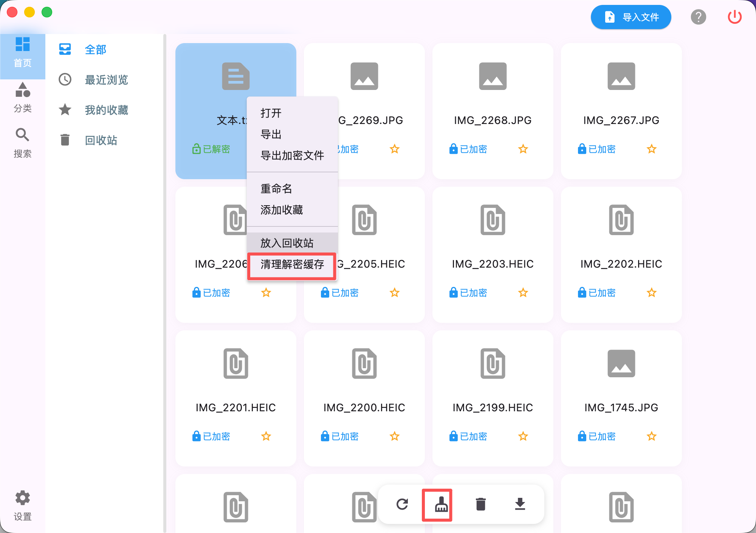Select the IMG_2203.HEIC attachment file icon
Viewport: 756px width, 533px height.
pos(493,220)
